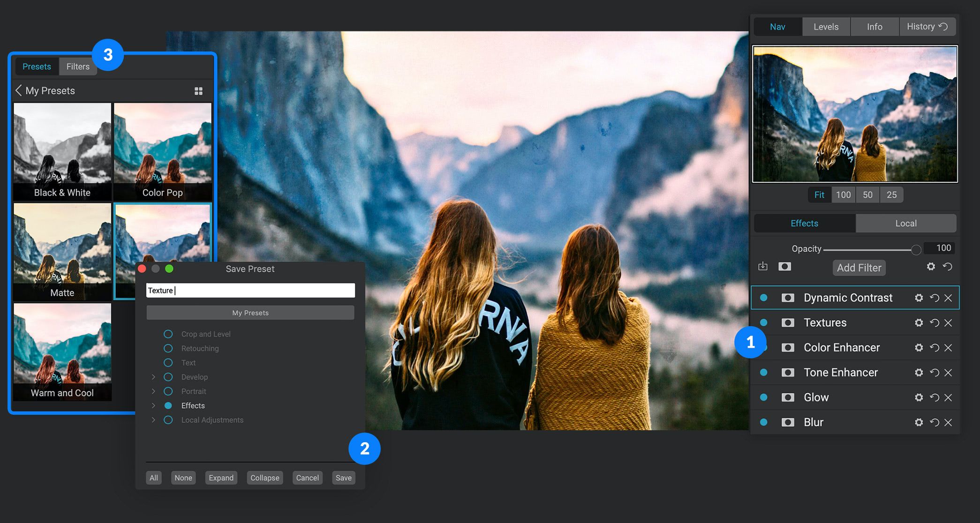Switch to the Local adjustments panel tab

(905, 223)
